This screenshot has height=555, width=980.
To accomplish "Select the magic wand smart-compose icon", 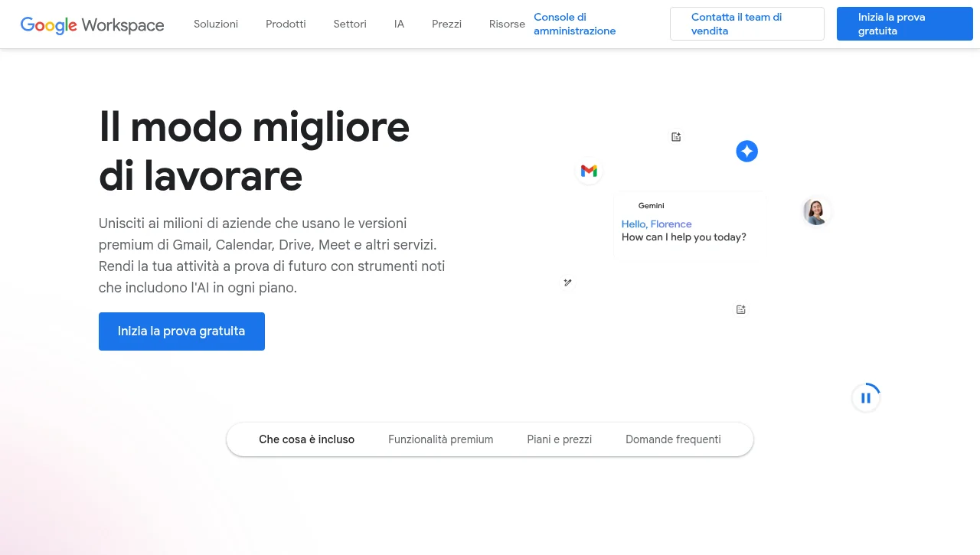I will (567, 282).
